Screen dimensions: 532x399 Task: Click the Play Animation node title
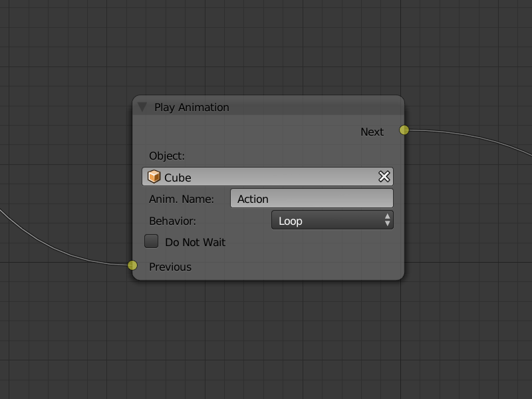point(192,107)
